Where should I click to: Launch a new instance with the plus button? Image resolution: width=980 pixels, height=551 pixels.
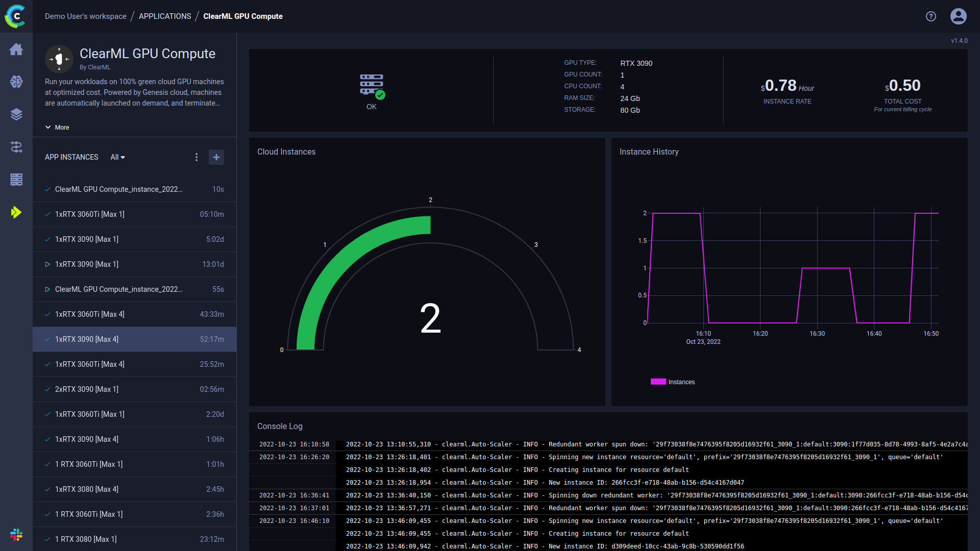point(216,157)
